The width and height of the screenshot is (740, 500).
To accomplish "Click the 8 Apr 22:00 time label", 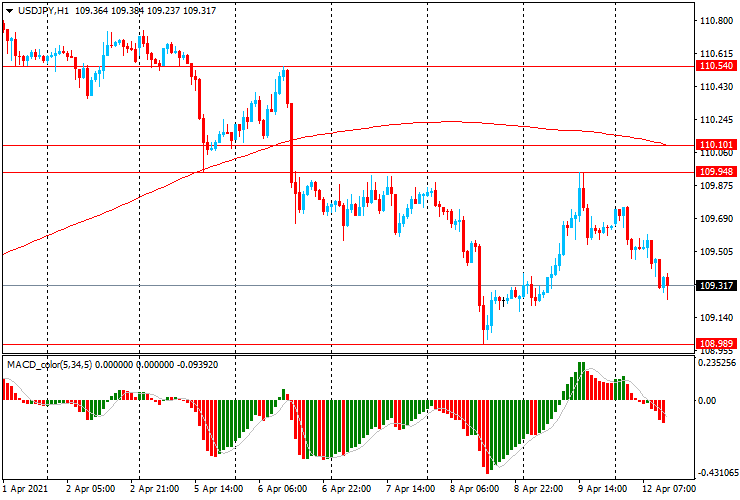I will [538, 488].
